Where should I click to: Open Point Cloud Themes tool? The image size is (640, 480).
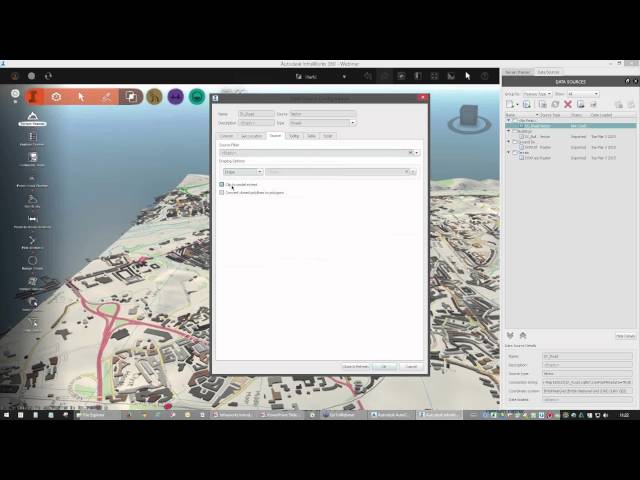(x=32, y=182)
